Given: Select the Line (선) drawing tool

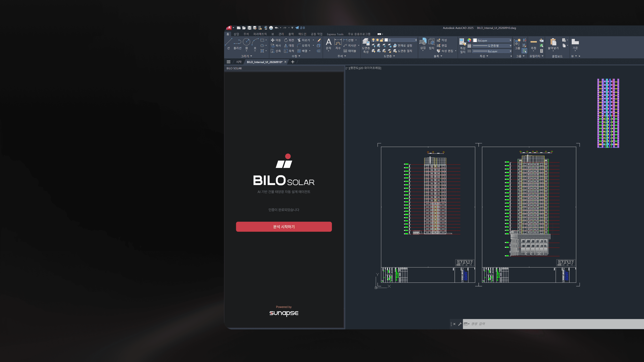Looking at the screenshot, I should click(228, 44).
